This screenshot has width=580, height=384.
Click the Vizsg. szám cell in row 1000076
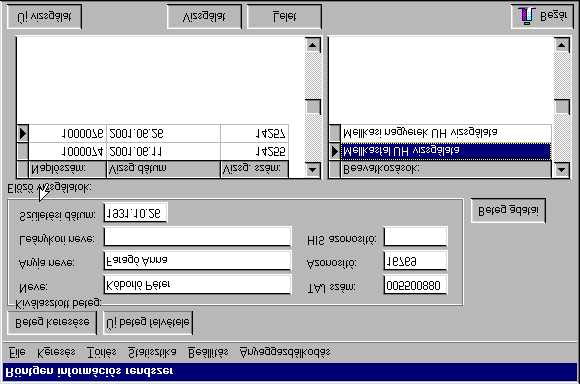tap(254, 134)
